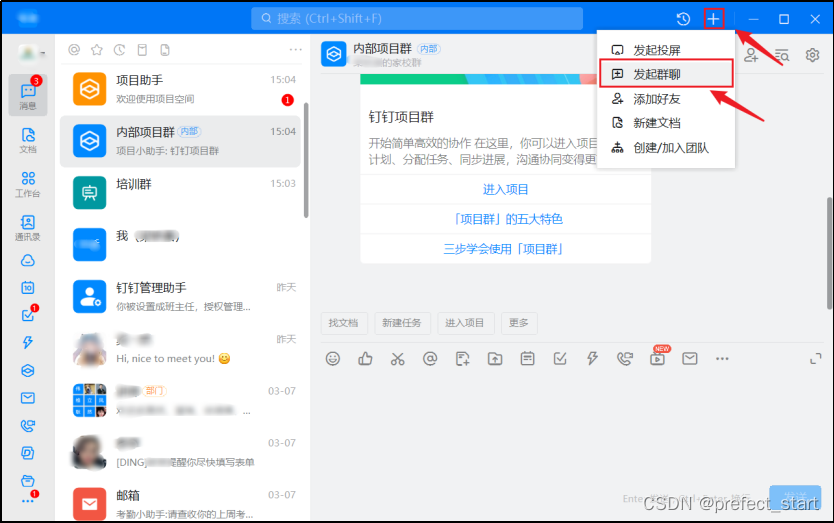The image size is (834, 523).
Task: Open more chat toolbar options ellipsis
Action: (722, 359)
